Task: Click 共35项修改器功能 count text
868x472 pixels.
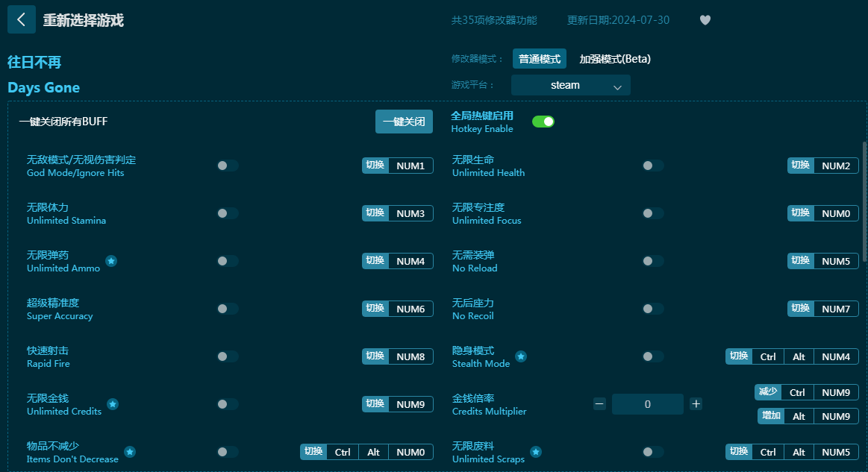Action: pyautogui.click(x=494, y=20)
